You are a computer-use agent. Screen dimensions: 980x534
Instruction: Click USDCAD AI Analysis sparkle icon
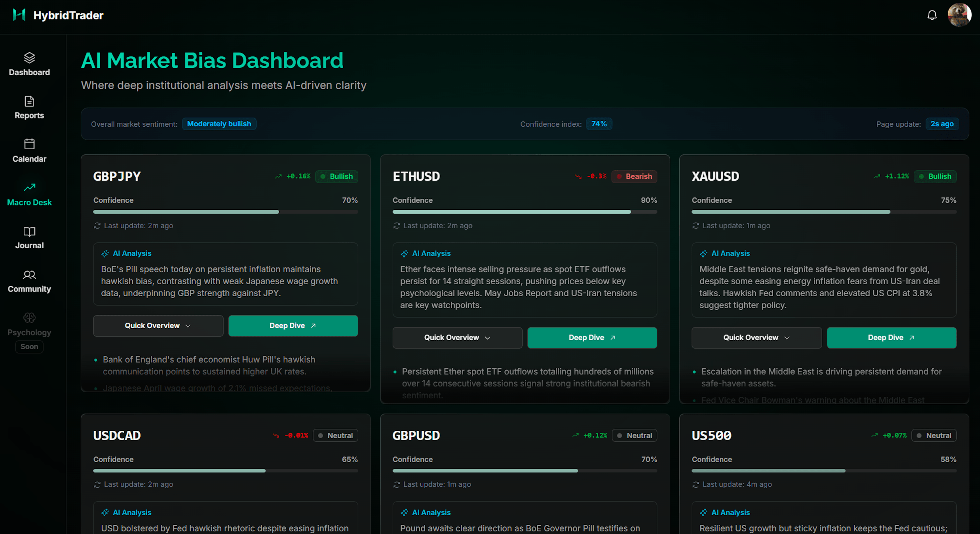(105, 513)
